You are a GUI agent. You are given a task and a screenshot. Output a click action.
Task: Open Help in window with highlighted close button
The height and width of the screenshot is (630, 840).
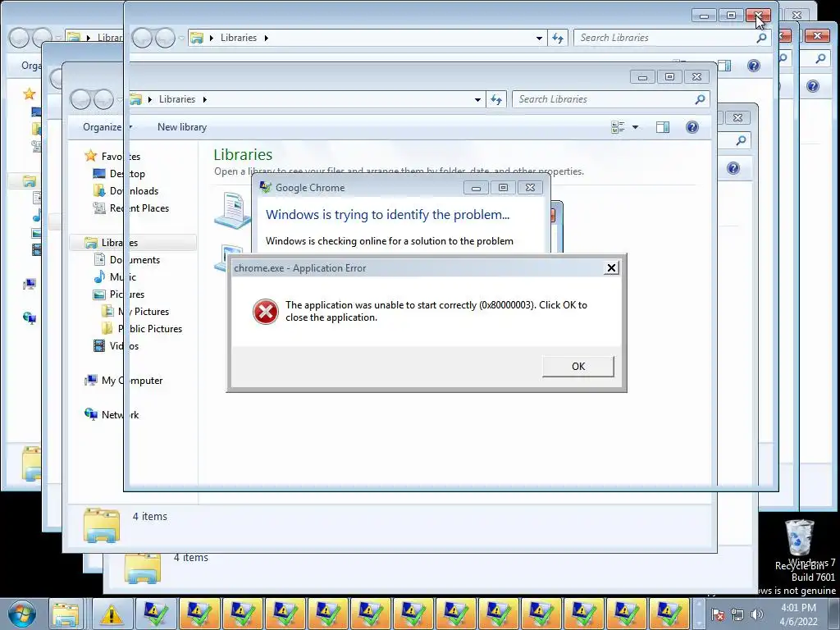(754, 66)
